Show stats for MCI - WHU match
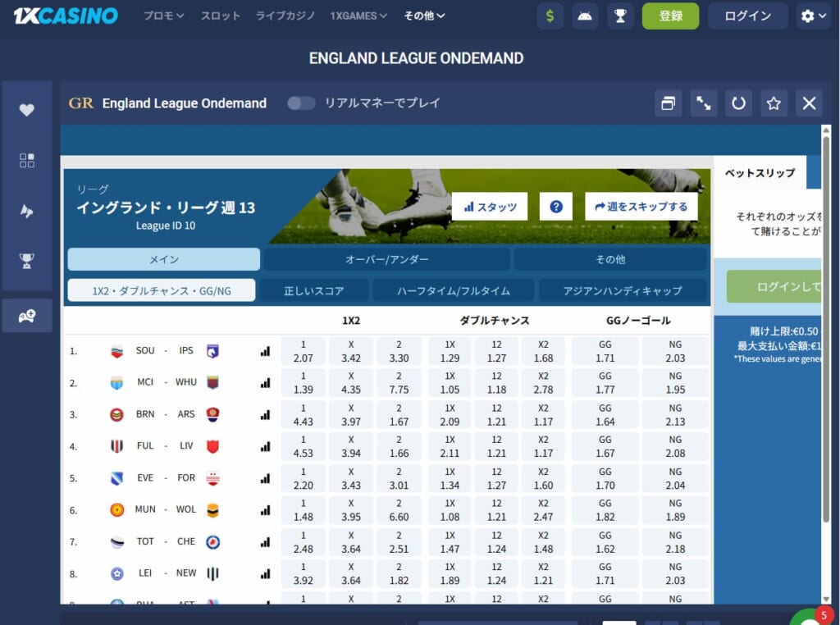Image resolution: width=840 pixels, height=625 pixels. (x=265, y=383)
